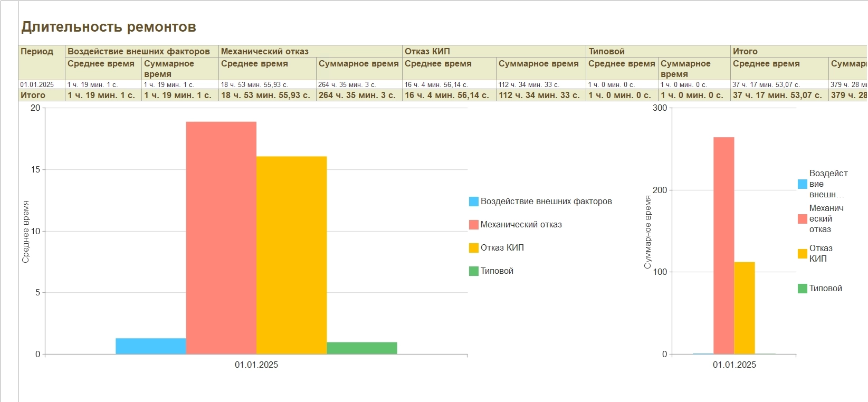This screenshot has height=402, width=868.
Task: Open the 01.01.2025 period cell in the table
Action: click(x=37, y=85)
